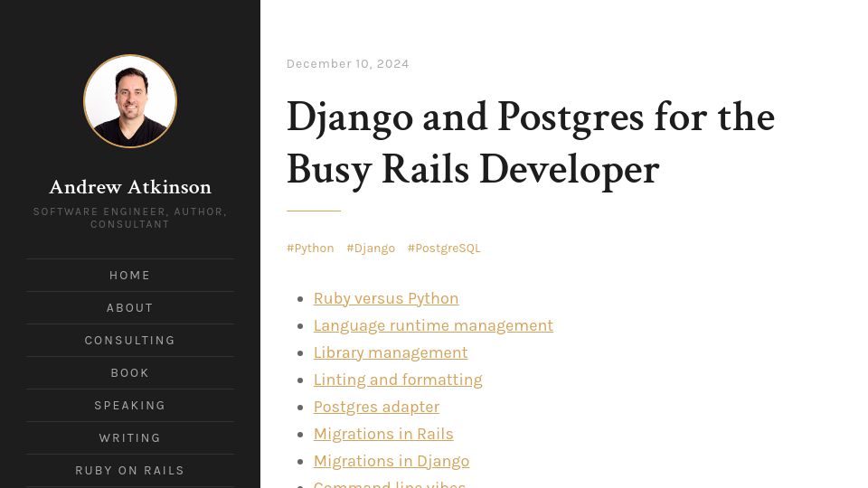
Task: Open the About page from sidebar
Action: [130, 307]
